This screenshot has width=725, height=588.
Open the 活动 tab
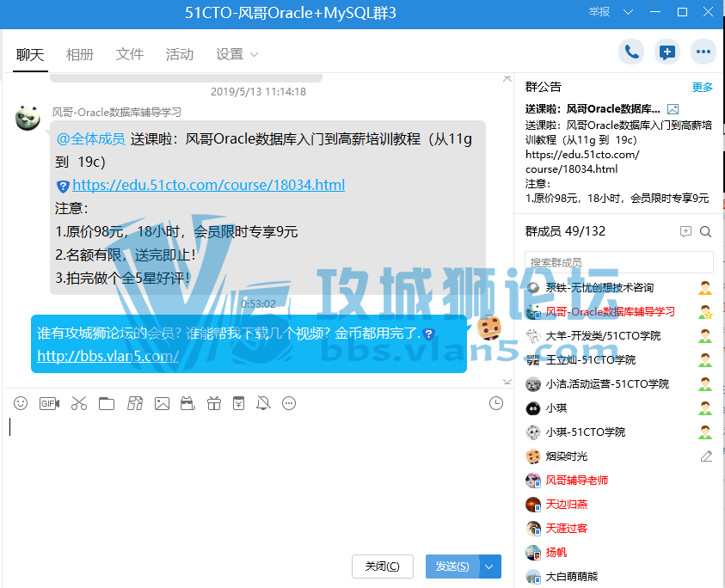click(x=180, y=54)
